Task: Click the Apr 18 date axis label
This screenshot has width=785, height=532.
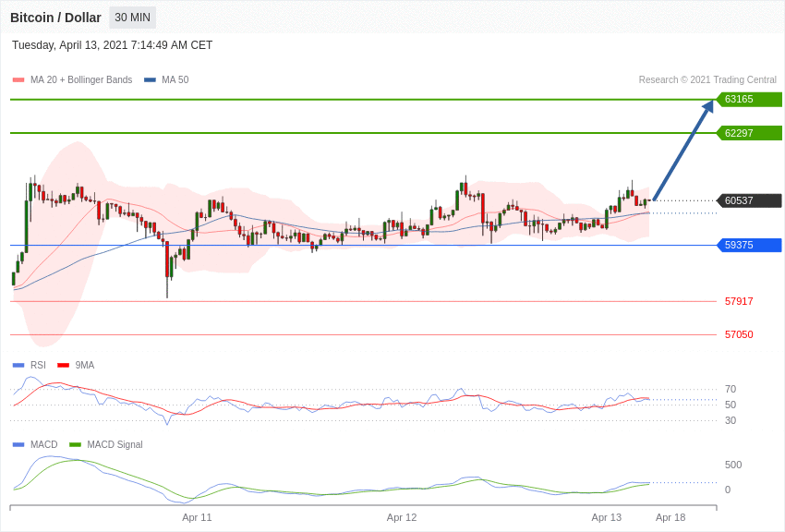Action: pyautogui.click(x=670, y=517)
